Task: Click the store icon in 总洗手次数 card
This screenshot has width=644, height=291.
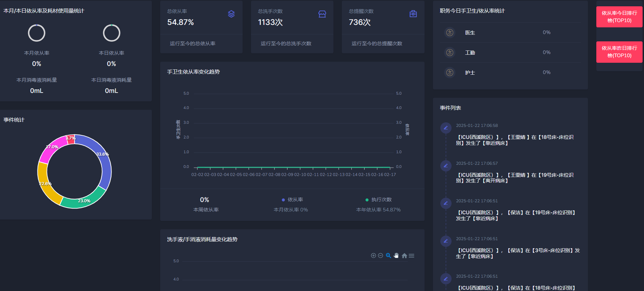Action: click(322, 14)
